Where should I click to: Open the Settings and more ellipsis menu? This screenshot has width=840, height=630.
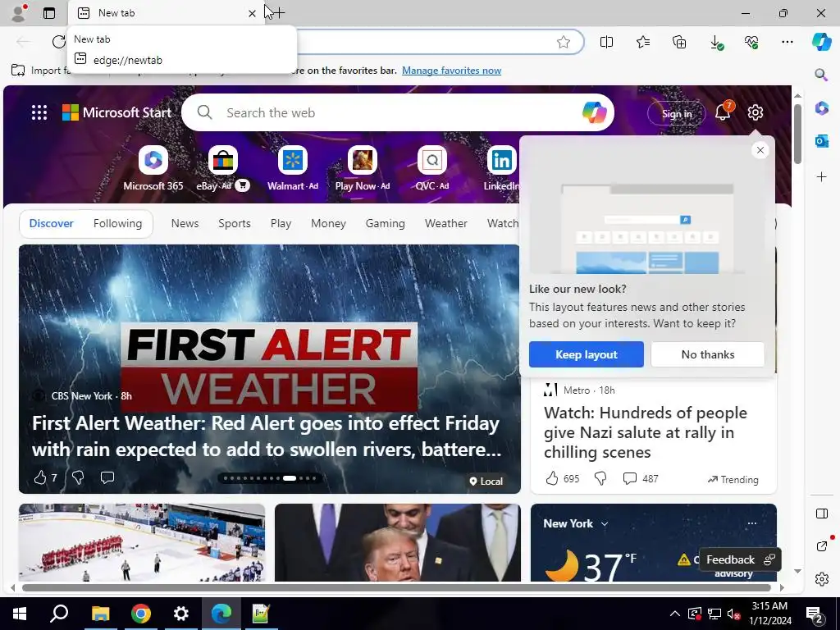point(787,42)
